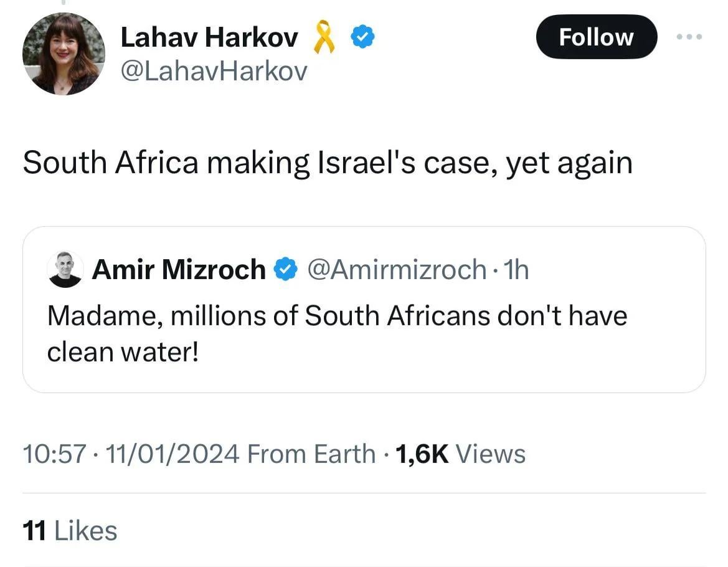Open quoted tweet text about clean water
This screenshot has width=728, height=567.
pos(336,333)
